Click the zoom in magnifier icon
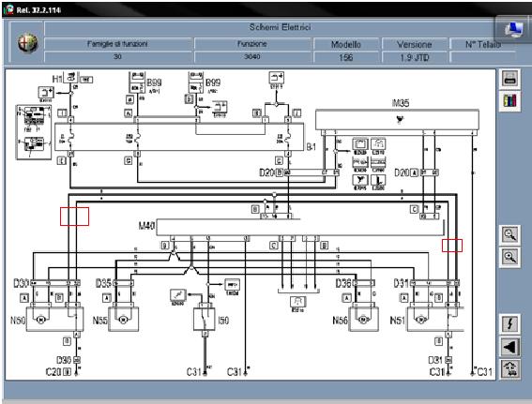Screen dimensions: 532x404 [509, 257]
